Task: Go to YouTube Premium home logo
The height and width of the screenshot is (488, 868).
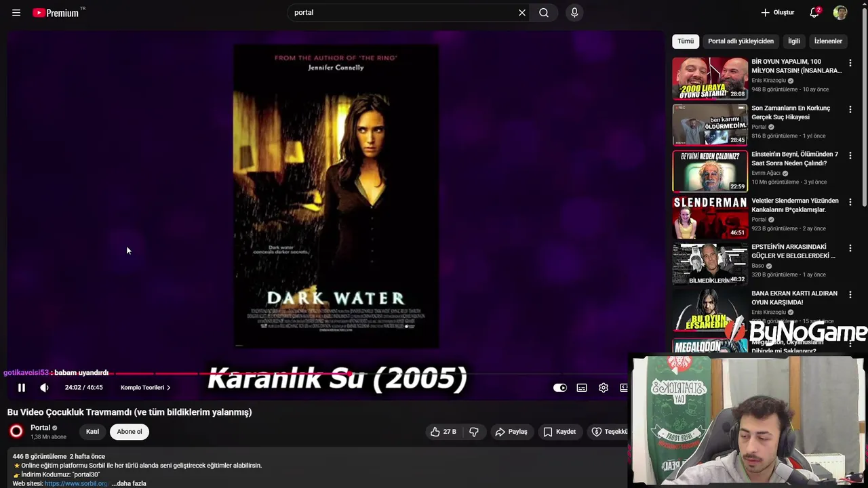Action: (x=56, y=12)
